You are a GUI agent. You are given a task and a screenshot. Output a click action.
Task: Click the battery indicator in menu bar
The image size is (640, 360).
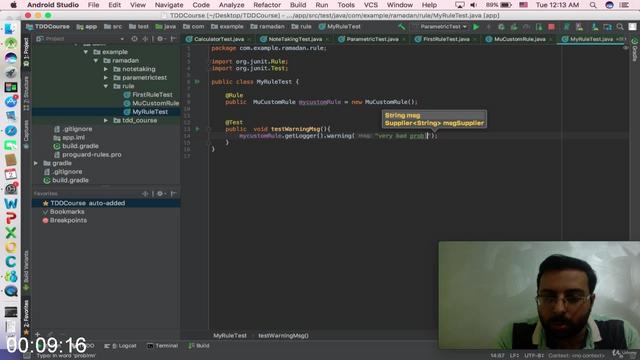tap(499, 5)
